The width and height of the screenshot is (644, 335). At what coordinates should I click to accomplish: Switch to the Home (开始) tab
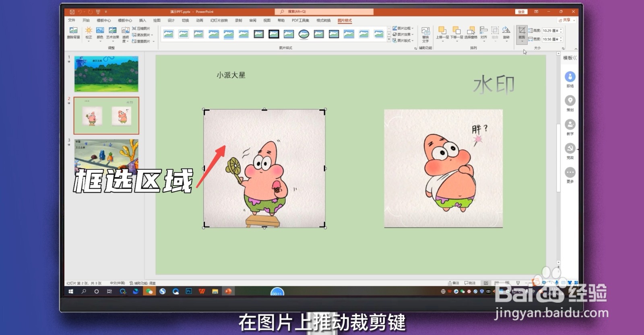tap(86, 20)
